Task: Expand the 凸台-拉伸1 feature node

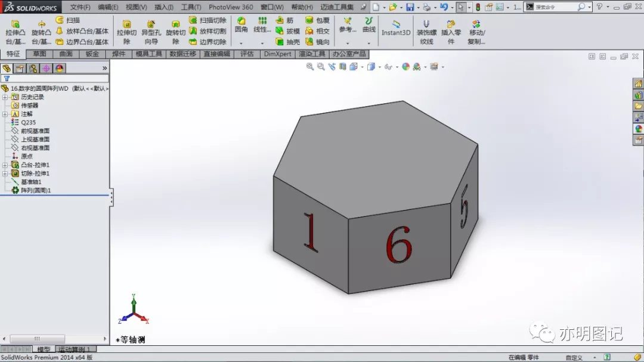Action: tap(5, 165)
